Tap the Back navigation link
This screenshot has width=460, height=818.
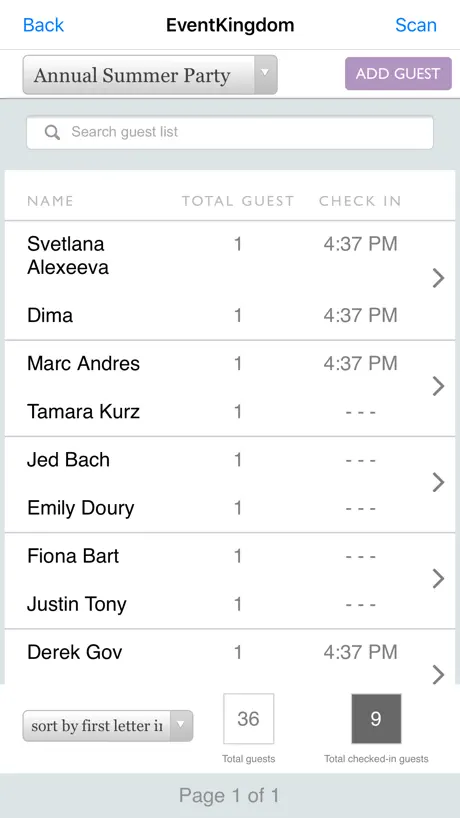43,25
